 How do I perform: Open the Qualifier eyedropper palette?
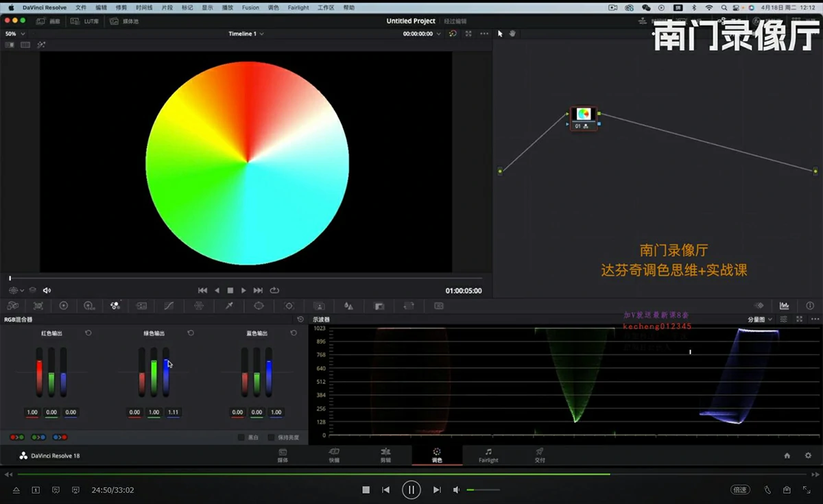click(229, 306)
